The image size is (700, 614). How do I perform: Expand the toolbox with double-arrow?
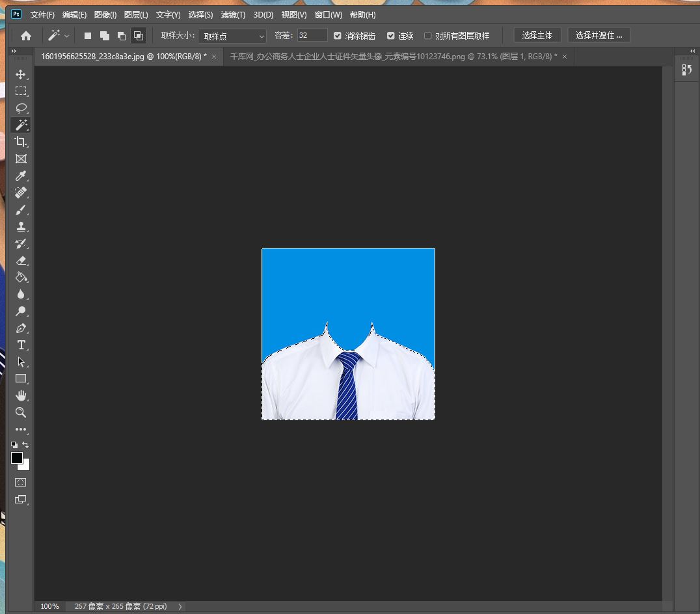click(14, 51)
